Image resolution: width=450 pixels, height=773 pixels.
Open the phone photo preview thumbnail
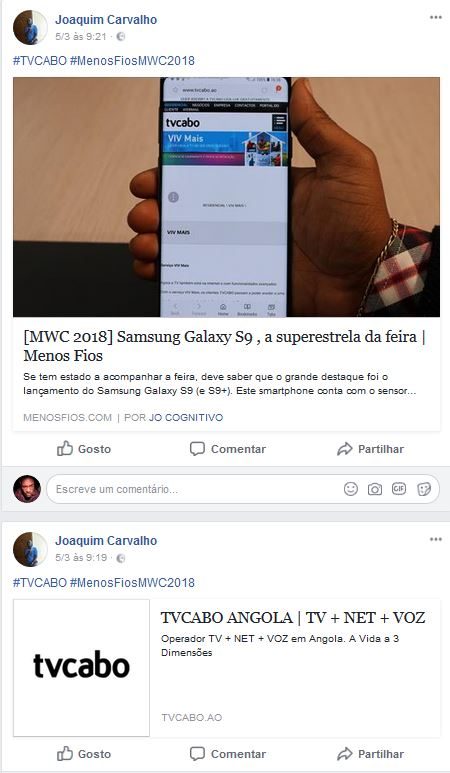click(x=226, y=197)
